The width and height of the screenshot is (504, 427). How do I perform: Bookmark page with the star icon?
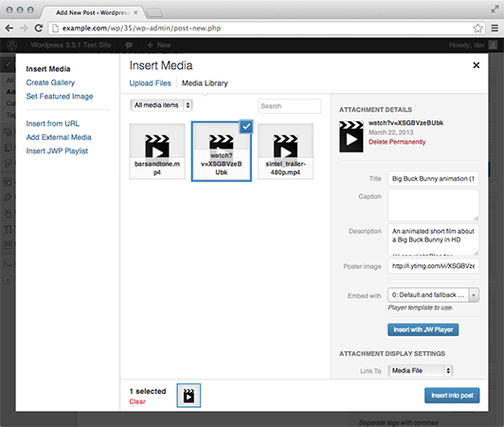point(478,28)
